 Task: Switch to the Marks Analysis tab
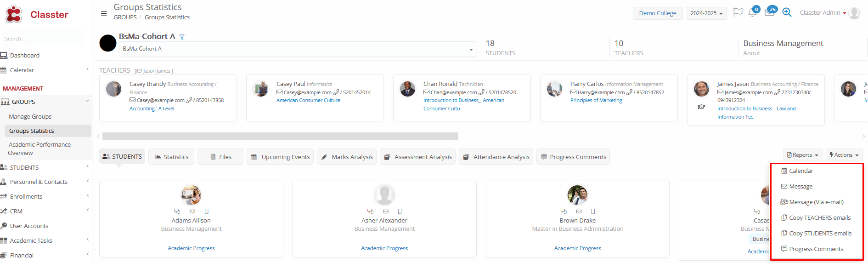[347, 157]
